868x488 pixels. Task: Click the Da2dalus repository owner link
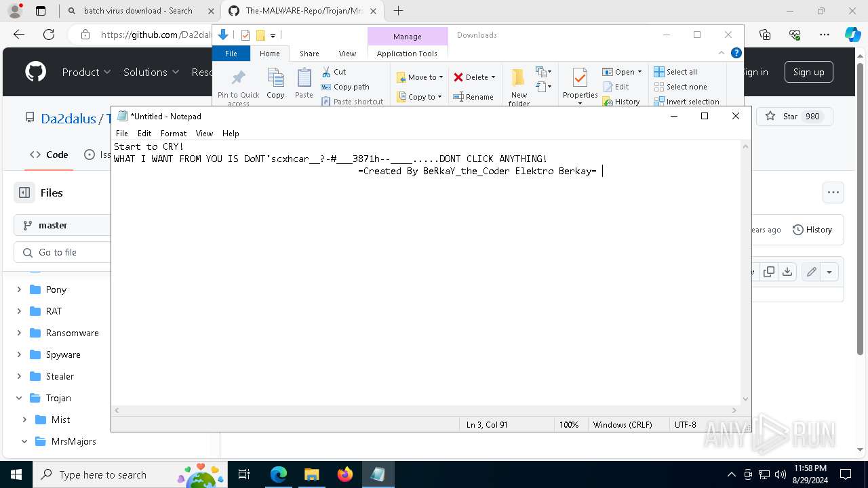tap(68, 119)
